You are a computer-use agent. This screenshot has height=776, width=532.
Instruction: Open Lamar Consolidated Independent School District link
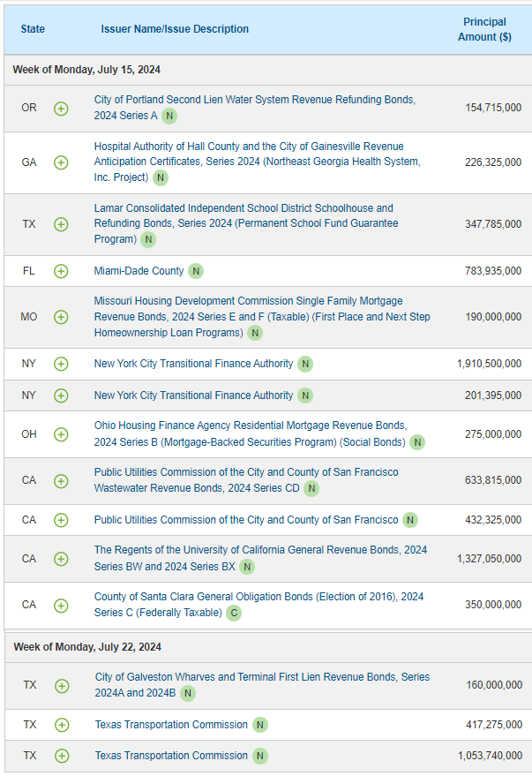click(x=246, y=223)
